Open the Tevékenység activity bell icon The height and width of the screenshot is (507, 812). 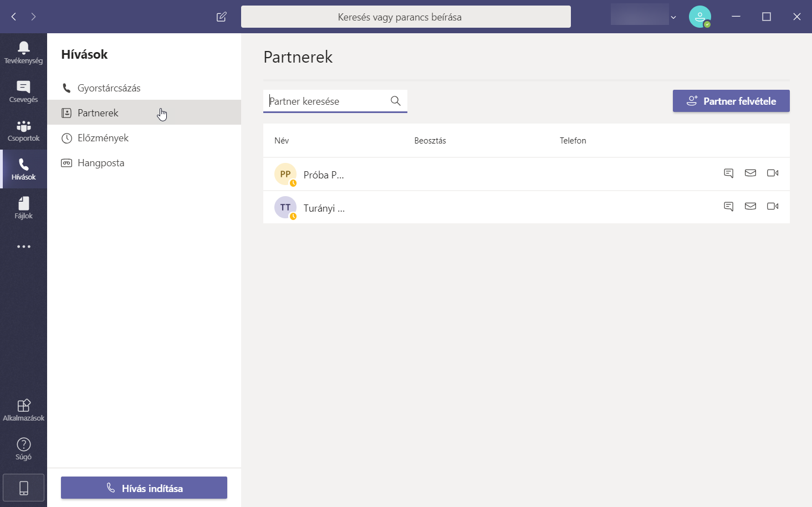[x=23, y=52]
